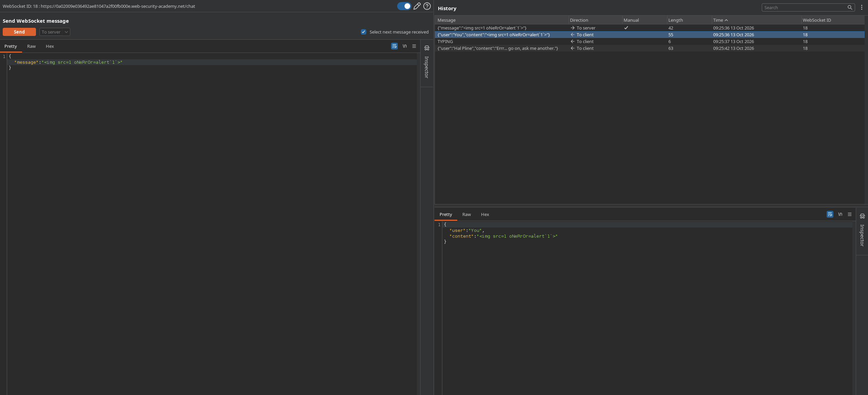Toggle non-printable \n characters in message editor

tap(405, 46)
